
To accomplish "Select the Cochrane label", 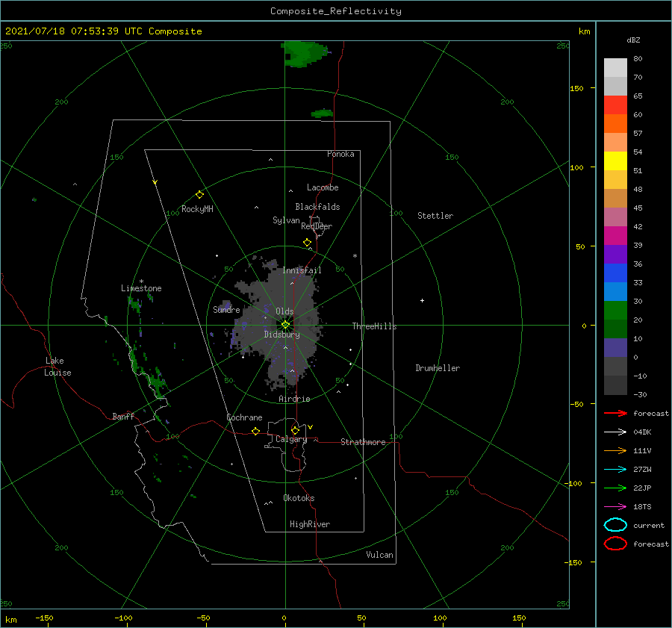I will tap(244, 417).
